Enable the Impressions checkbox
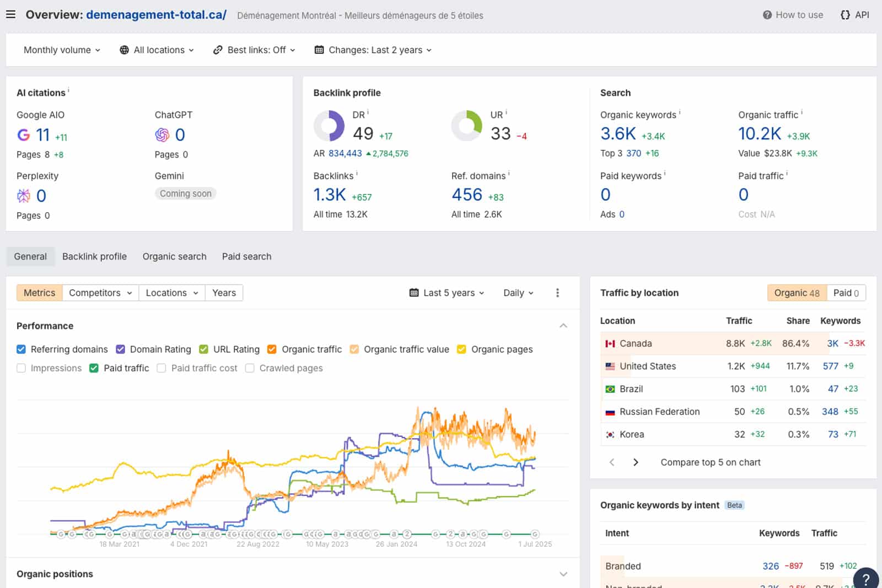882x588 pixels. click(21, 368)
